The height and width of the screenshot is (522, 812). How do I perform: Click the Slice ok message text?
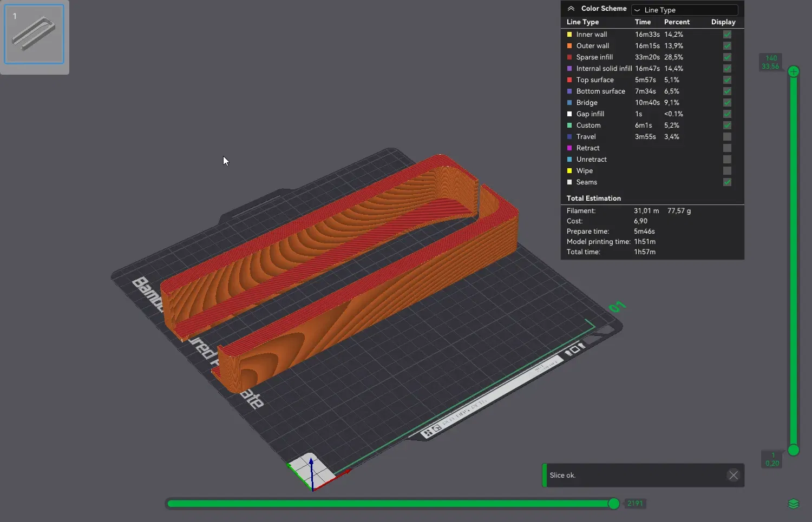coord(562,475)
